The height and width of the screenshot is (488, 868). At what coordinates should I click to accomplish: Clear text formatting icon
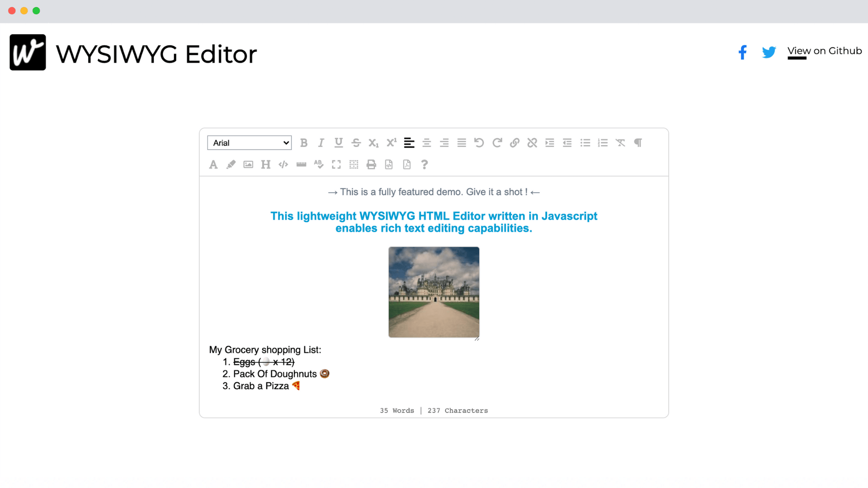620,143
